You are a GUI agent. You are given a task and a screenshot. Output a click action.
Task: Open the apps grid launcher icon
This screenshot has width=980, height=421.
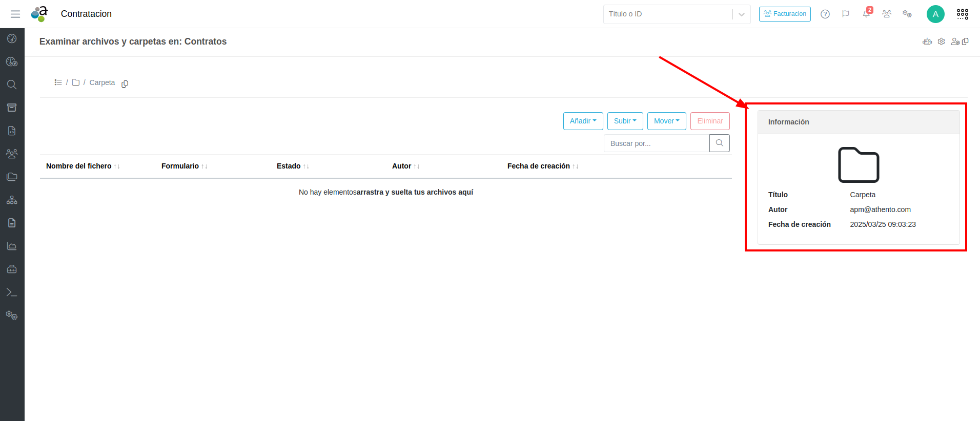pyautogui.click(x=962, y=14)
